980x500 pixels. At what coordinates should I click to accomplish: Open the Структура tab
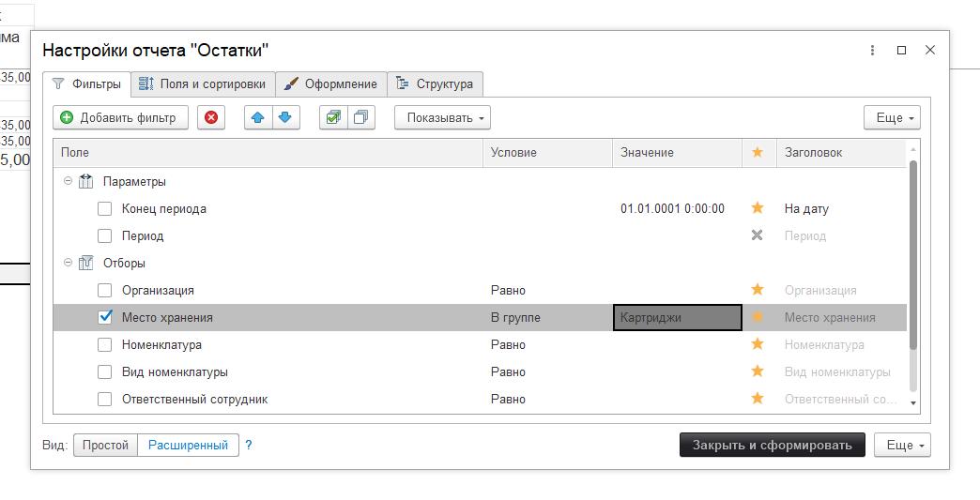point(435,83)
